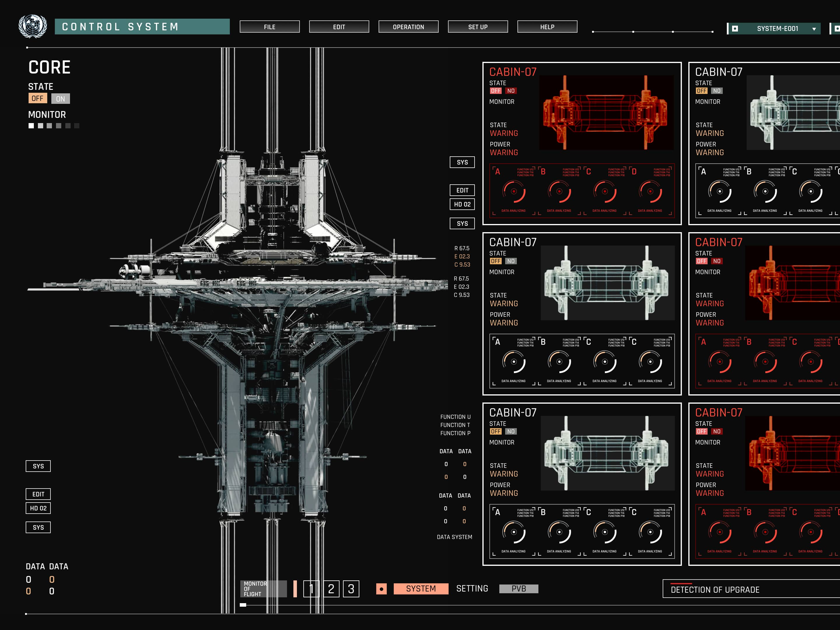Click the square icon left of SYSTEM-E001
Image resolution: width=840 pixels, height=630 pixels.
(735, 29)
